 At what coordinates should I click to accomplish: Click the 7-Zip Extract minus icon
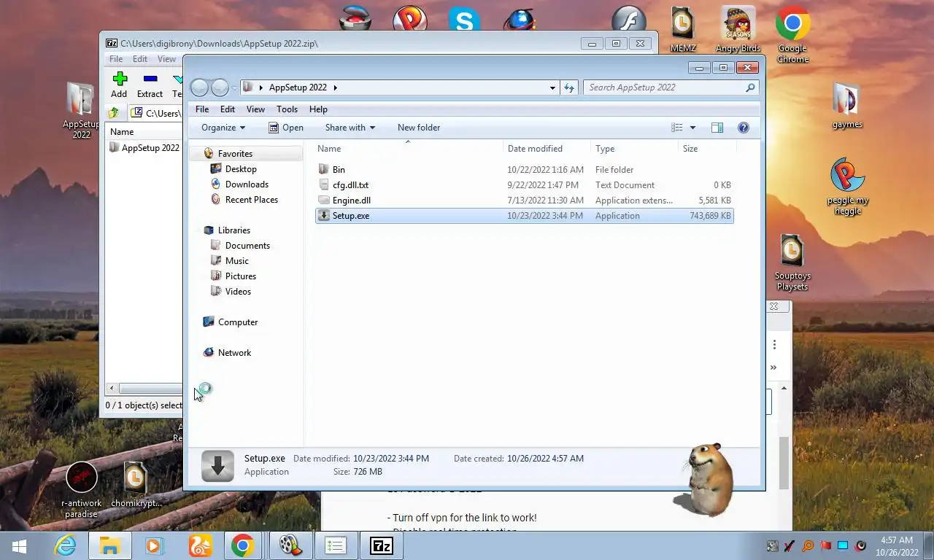[150, 78]
